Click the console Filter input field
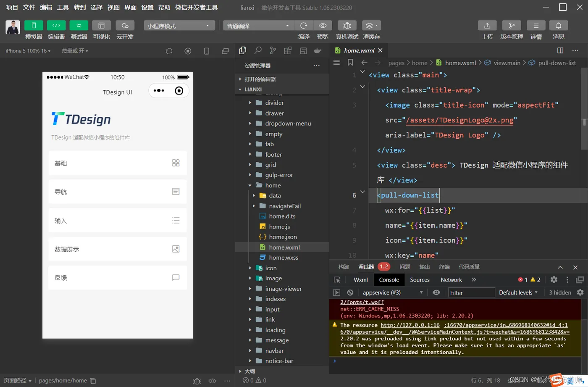588x387 pixels. click(x=470, y=292)
